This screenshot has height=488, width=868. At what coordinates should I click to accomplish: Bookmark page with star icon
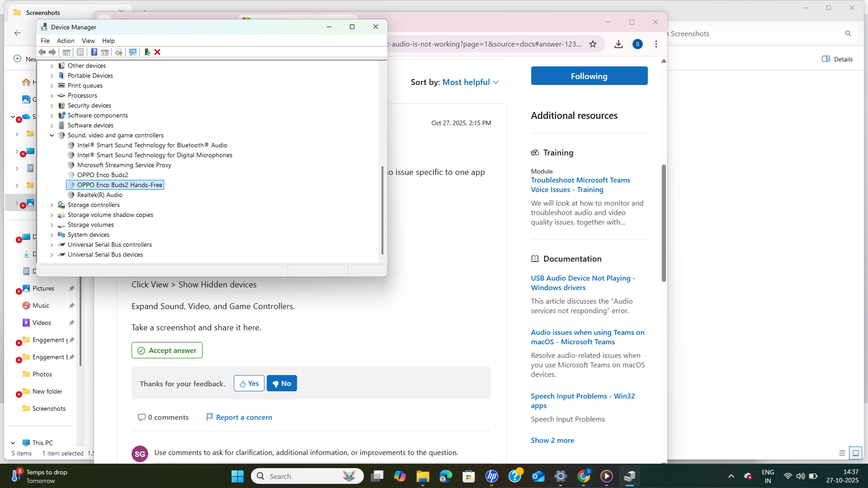(593, 44)
